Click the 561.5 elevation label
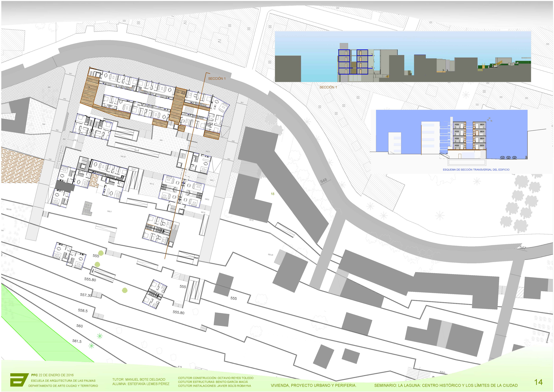This screenshot has width=554, height=392. click(77, 341)
